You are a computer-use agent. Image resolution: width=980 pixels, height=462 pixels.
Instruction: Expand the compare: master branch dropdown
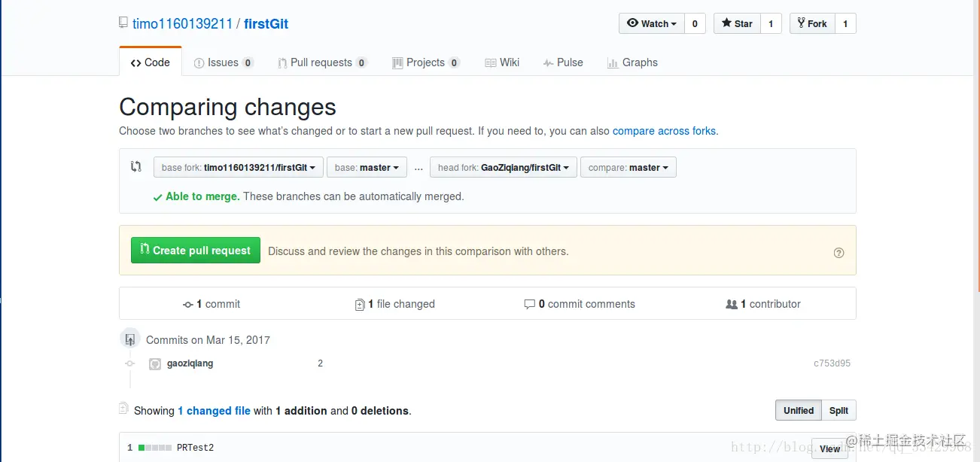[628, 167]
